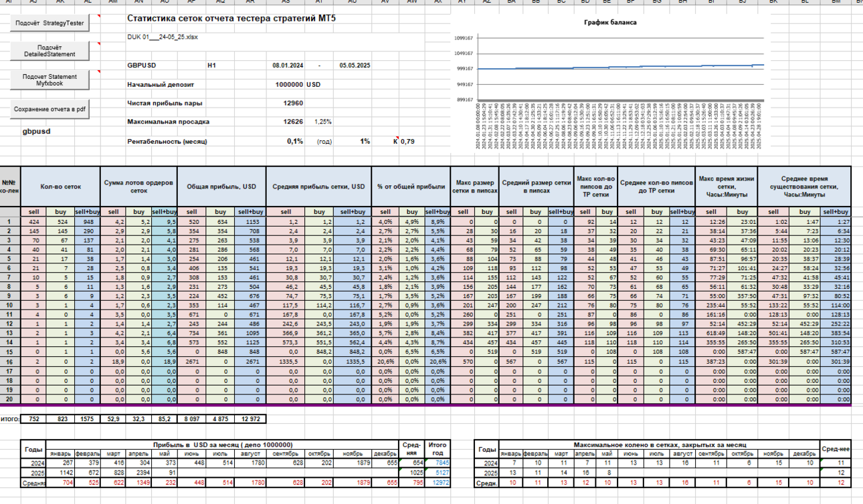863x504 pixels.
Task: Select the start date 08.01.2024
Action: (288, 66)
